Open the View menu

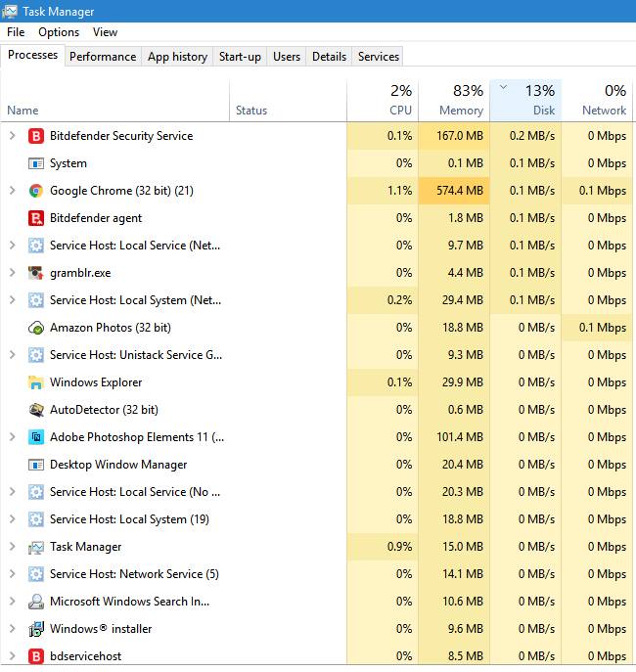(x=105, y=32)
